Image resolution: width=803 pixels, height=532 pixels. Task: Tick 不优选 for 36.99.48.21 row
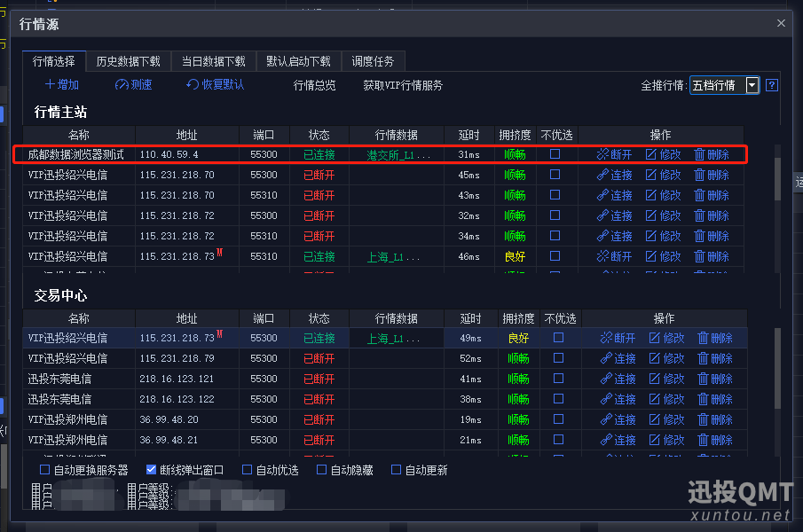coord(558,440)
